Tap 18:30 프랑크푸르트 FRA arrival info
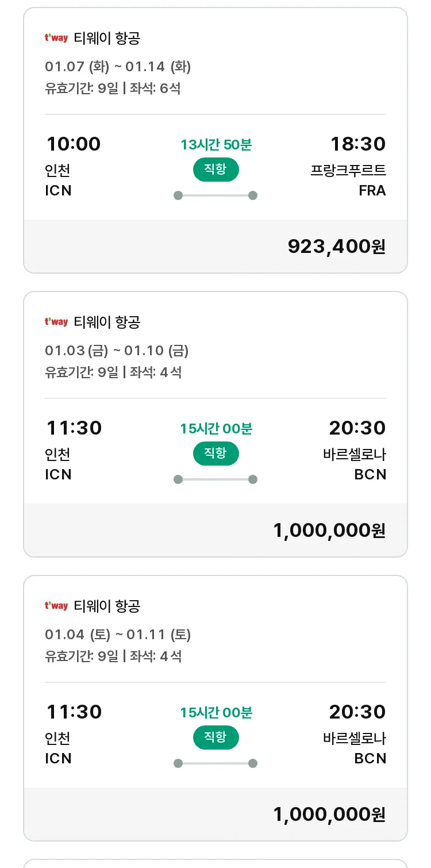Viewport: 431px width, 868px height. [x=349, y=166]
